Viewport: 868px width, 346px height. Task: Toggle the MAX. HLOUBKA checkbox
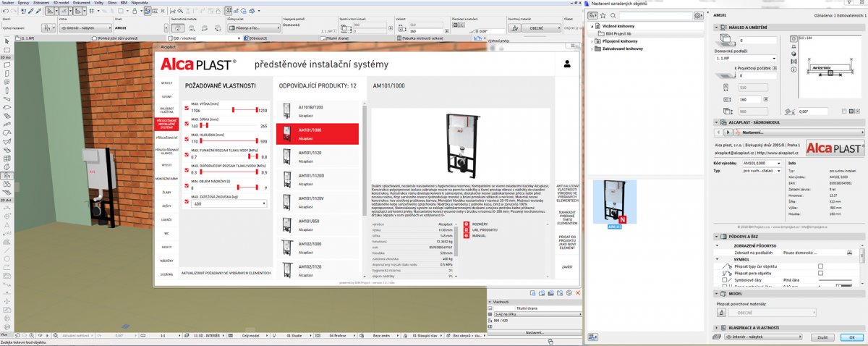pos(187,138)
